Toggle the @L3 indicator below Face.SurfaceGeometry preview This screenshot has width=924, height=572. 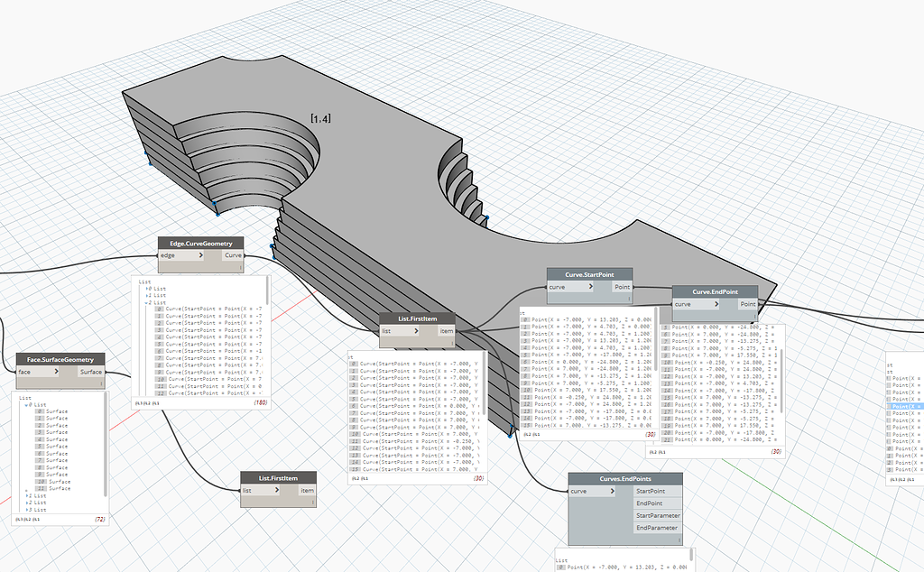click(x=18, y=519)
